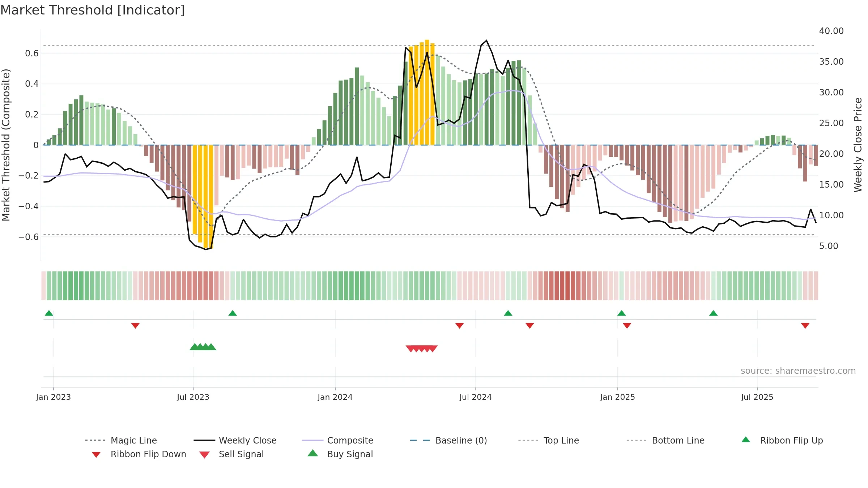Select the ribbon flip up marker at Jan 2025
The height and width of the screenshot is (488, 868).
point(621,313)
